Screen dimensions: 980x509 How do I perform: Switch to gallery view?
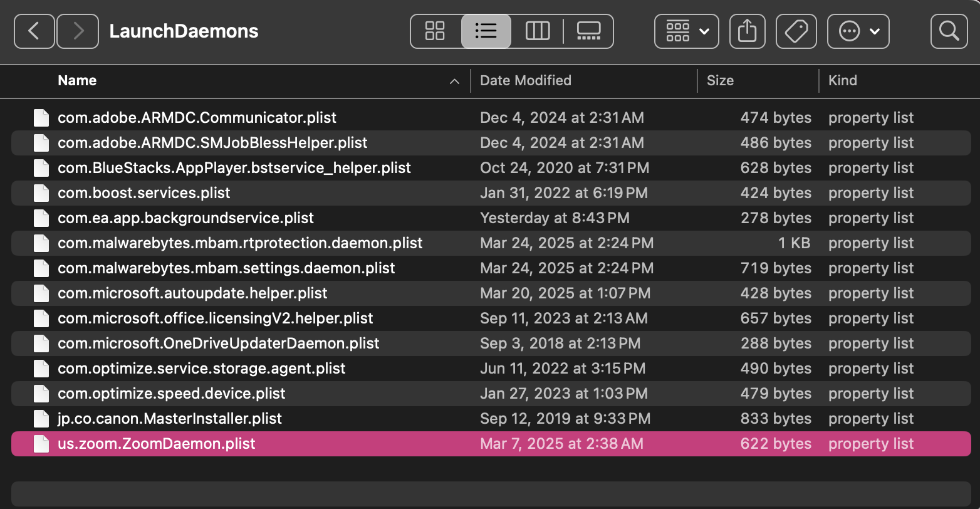click(x=588, y=31)
